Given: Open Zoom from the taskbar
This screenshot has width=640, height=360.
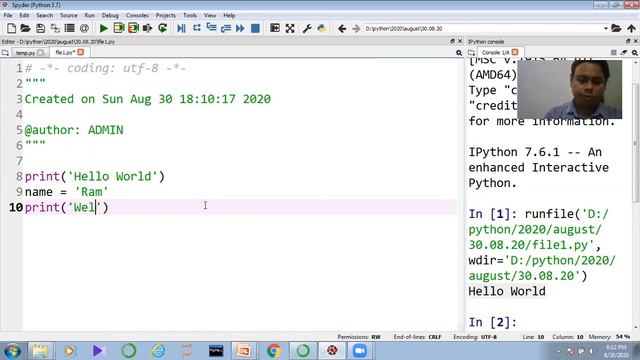Looking at the screenshot, I should coord(360,351).
